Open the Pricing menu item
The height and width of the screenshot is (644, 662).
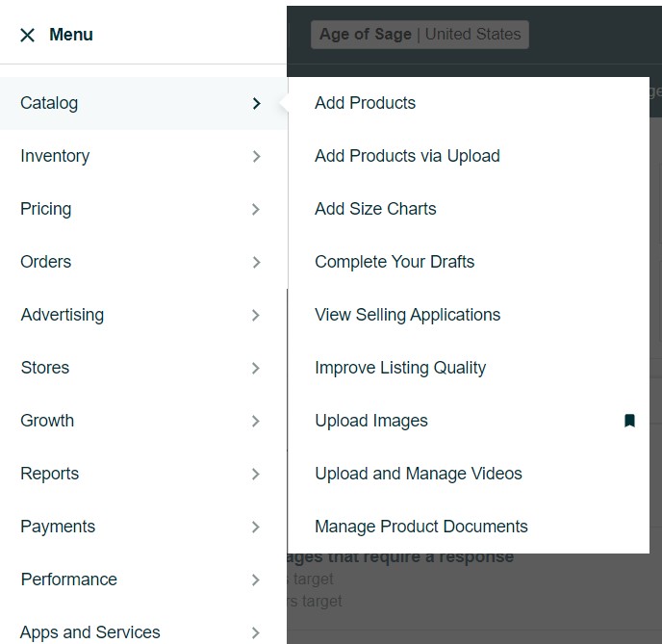(x=143, y=209)
